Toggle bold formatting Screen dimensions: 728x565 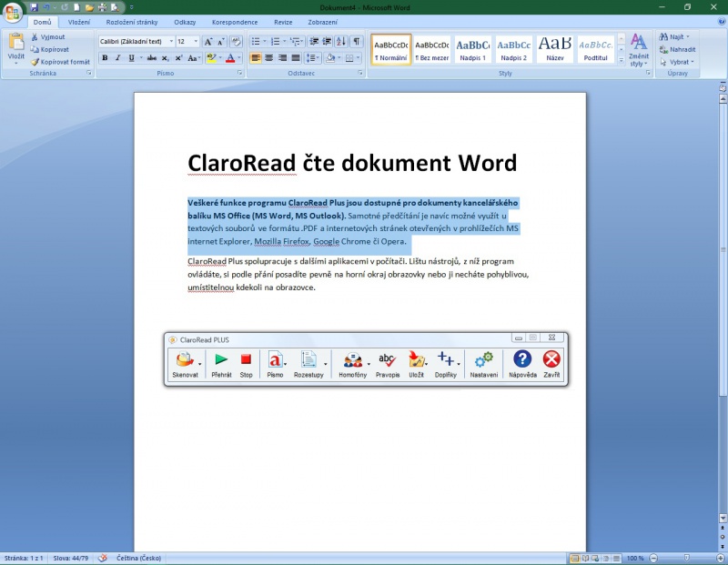pos(105,58)
